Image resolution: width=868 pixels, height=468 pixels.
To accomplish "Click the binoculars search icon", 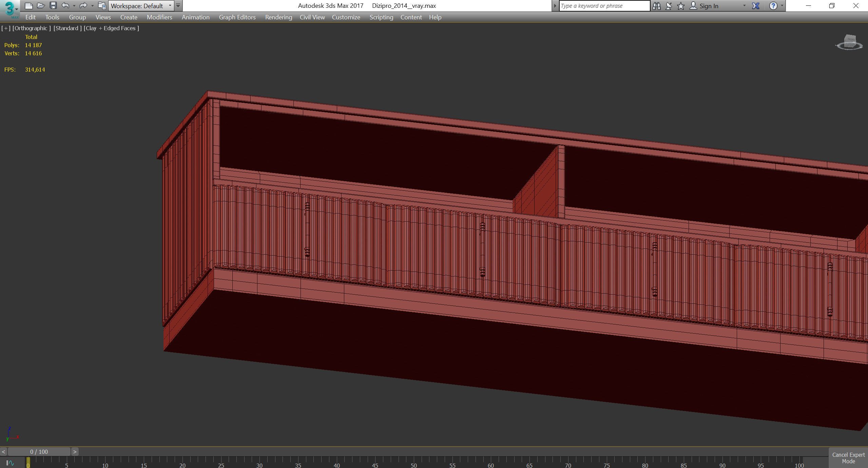I will click(656, 6).
